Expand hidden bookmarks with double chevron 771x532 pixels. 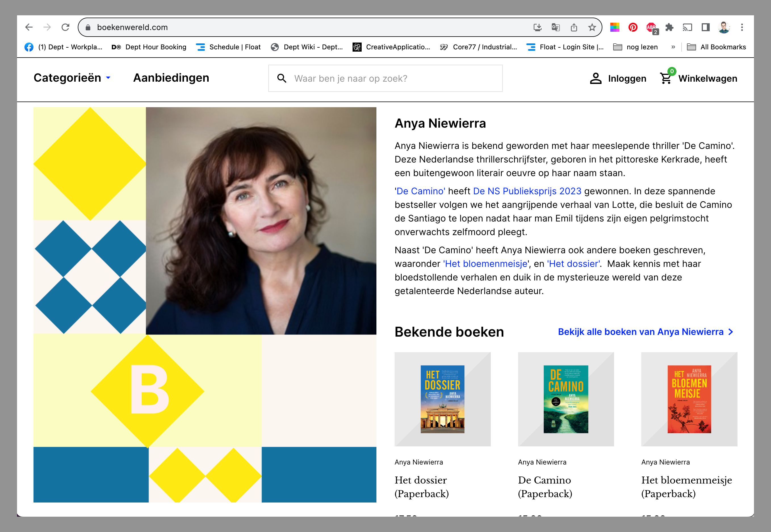[673, 47]
